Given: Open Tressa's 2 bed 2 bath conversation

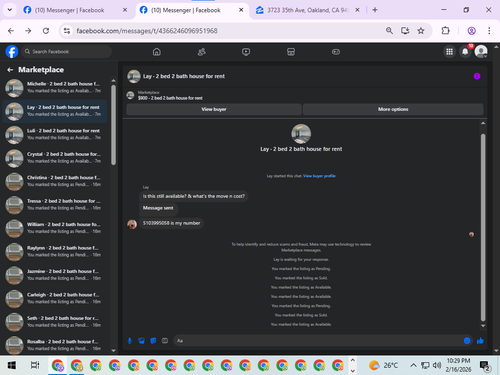Looking at the screenshot, I should (55, 205).
